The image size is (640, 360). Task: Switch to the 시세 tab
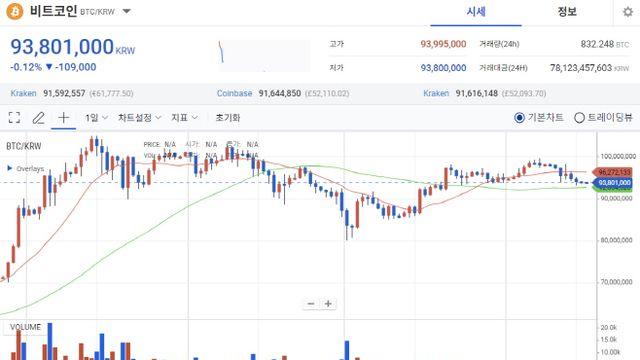click(476, 12)
